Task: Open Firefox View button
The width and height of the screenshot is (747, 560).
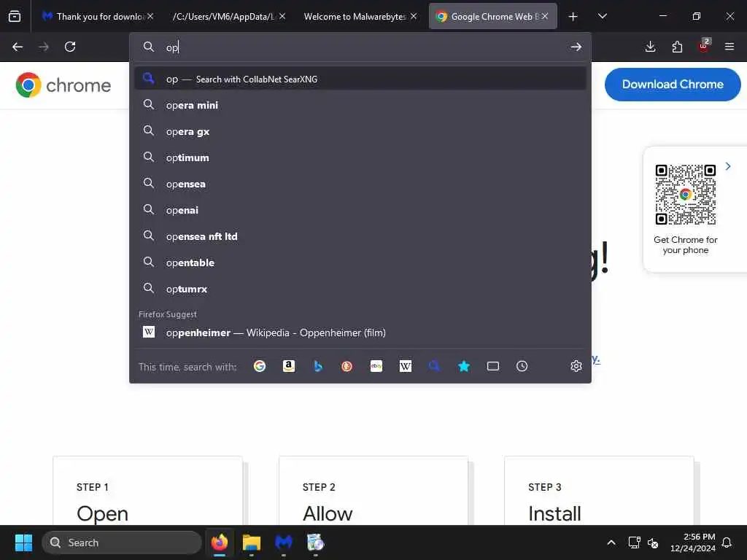Action: click(15, 16)
